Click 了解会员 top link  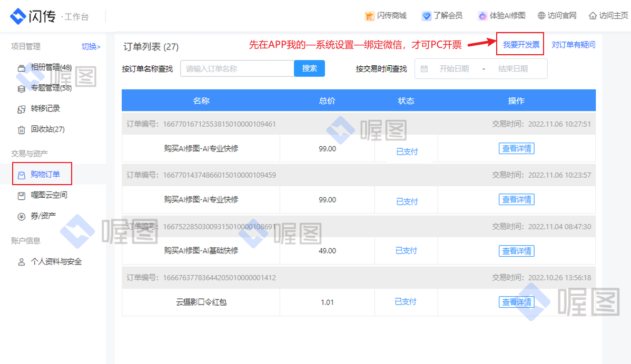[x=448, y=16]
